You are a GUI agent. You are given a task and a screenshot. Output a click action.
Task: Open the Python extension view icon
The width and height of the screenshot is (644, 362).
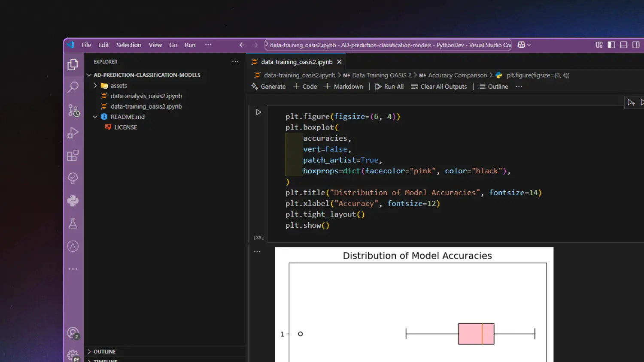(x=73, y=201)
